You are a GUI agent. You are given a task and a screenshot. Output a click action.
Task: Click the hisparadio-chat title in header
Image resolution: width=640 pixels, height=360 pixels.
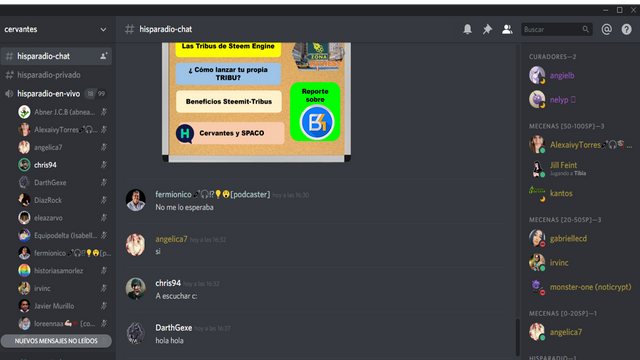[x=166, y=29]
